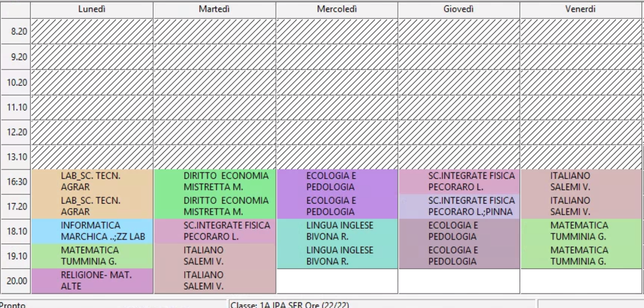Image resolution: width=644 pixels, height=308 pixels.
Task: Click the Mercoledì day header
Action: pyautogui.click(x=337, y=9)
